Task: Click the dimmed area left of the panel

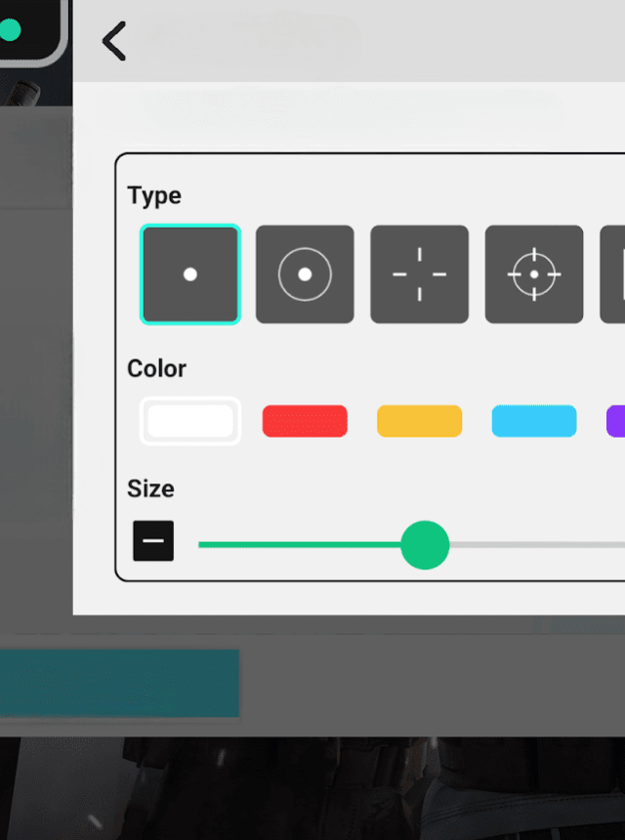Action: 35,391
